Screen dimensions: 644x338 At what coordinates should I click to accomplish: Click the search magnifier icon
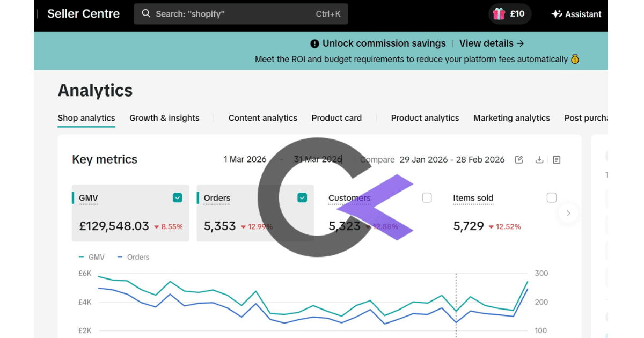146,14
